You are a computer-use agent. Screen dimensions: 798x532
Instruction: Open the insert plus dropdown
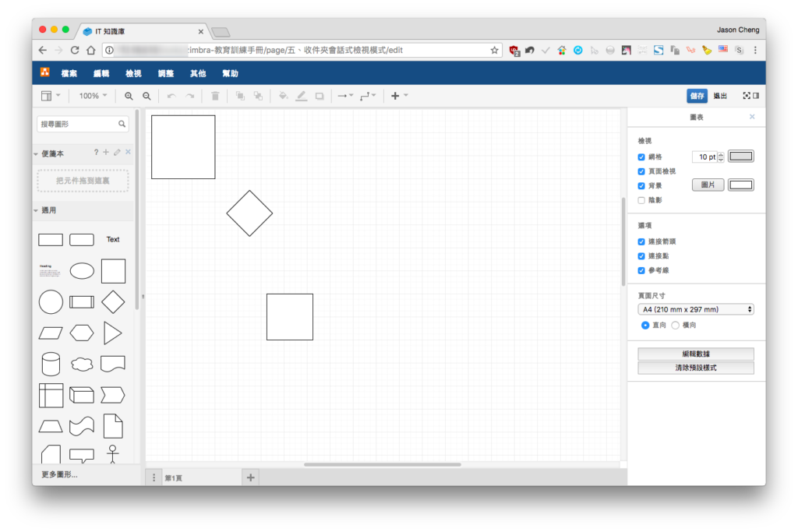coord(399,96)
